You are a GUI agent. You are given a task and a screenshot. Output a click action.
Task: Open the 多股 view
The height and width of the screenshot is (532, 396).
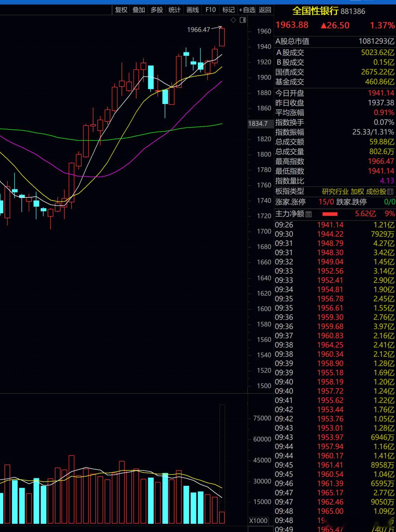tap(157, 10)
